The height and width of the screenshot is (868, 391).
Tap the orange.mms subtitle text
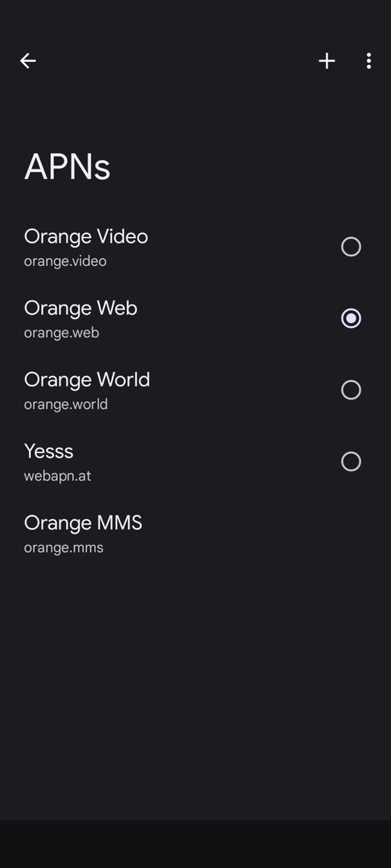tap(64, 547)
